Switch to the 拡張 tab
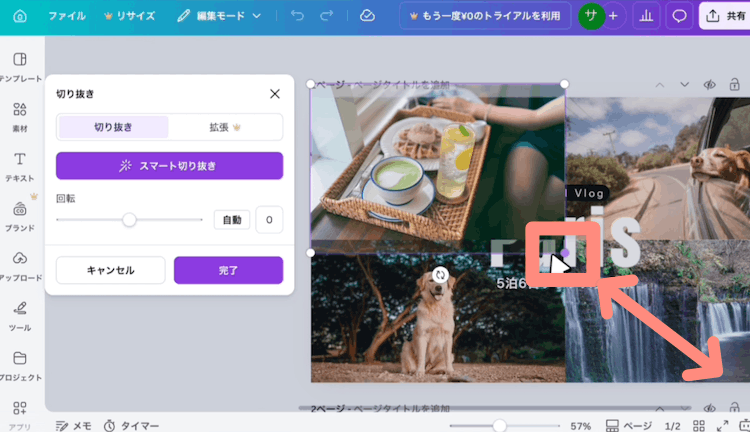 [225, 127]
